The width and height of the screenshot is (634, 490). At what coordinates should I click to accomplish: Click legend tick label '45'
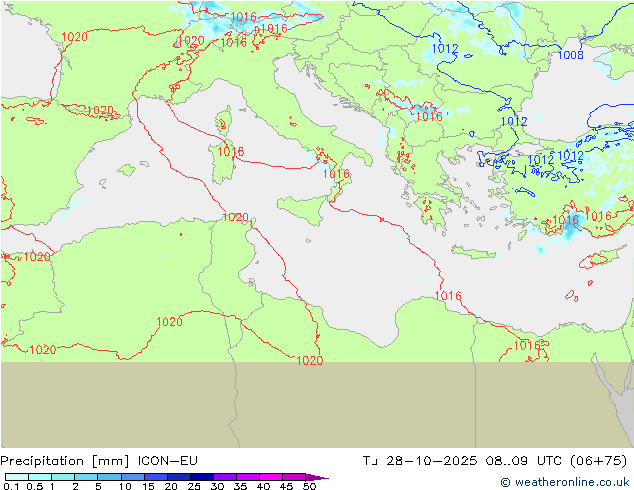click(x=286, y=486)
